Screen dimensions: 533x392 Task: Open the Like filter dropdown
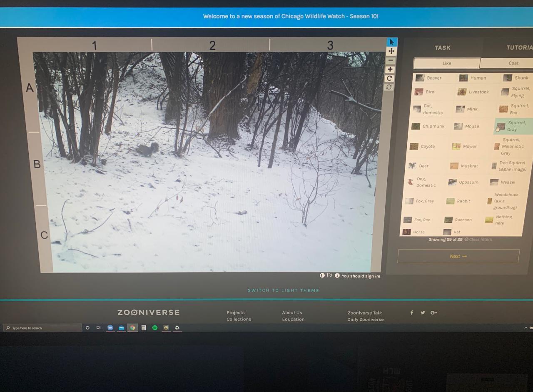point(447,63)
